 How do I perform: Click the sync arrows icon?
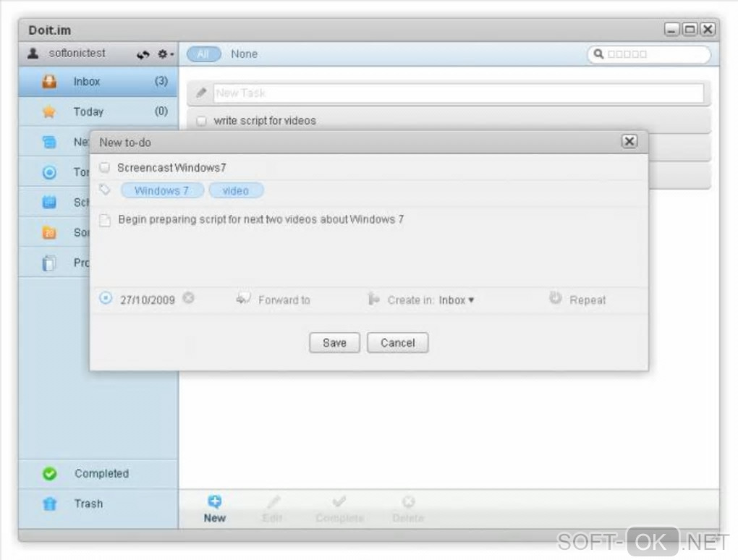(143, 54)
